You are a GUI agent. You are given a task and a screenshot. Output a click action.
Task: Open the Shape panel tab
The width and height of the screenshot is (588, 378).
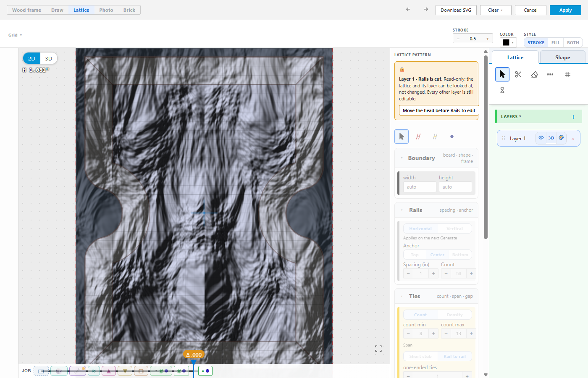click(562, 58)
